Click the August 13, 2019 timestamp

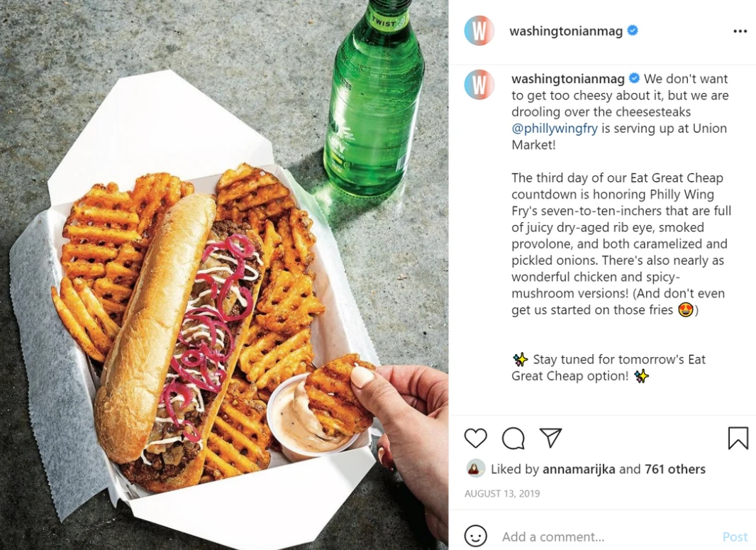click(502, 493)
